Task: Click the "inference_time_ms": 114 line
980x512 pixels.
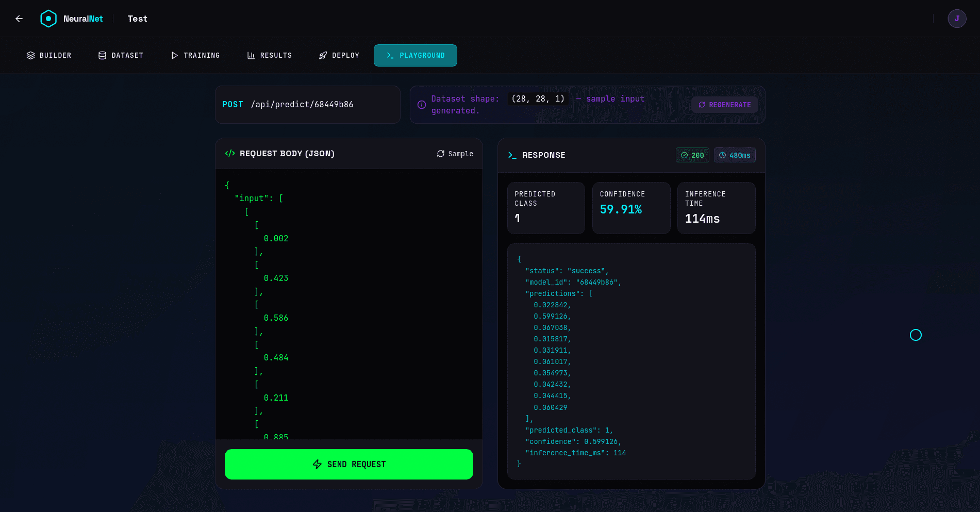Action: (575, 453)
